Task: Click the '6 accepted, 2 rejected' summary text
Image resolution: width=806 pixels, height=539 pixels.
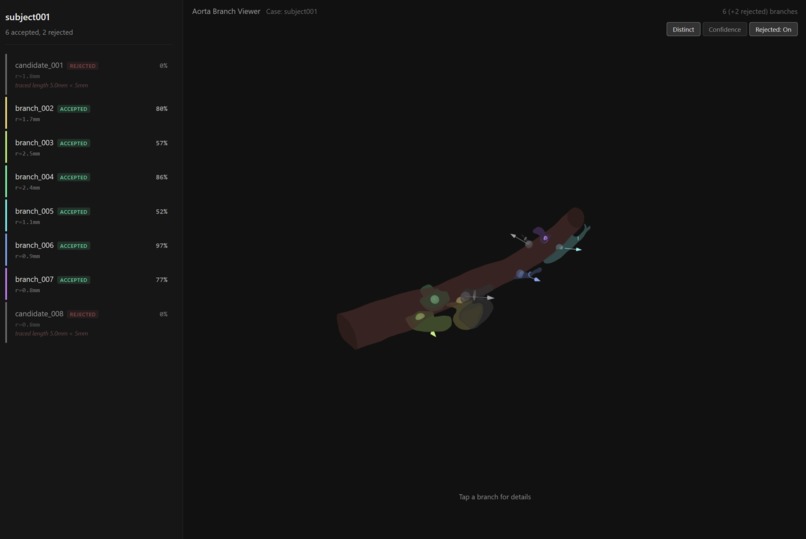Action: point(39,32)
